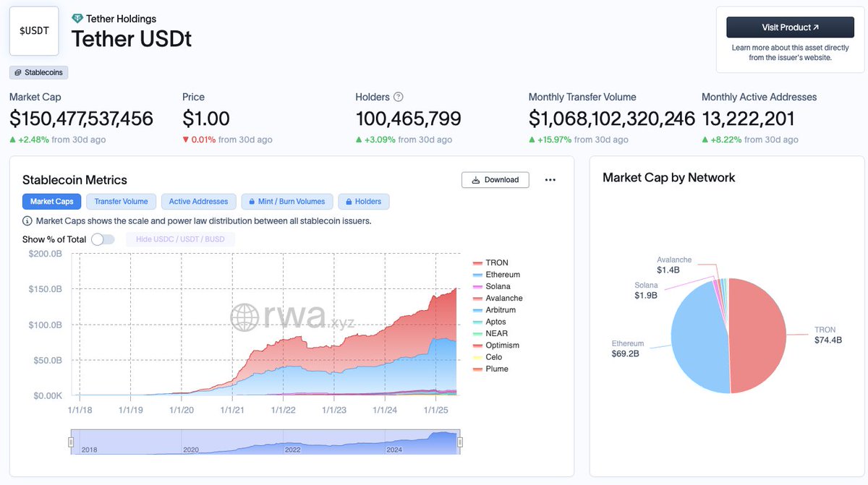
Task: Click the Market Cap by Network heading
Action: [x=668, y=178]
